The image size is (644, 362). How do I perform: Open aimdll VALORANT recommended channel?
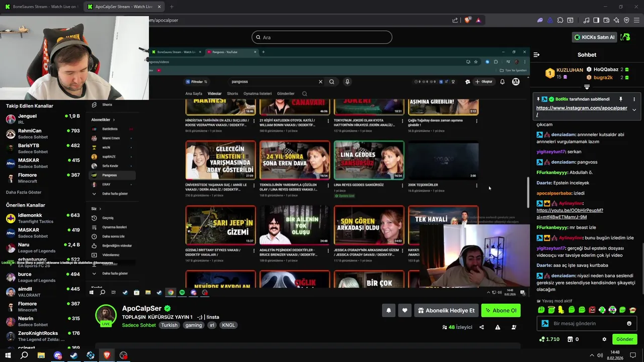click(x=43, y=292)
